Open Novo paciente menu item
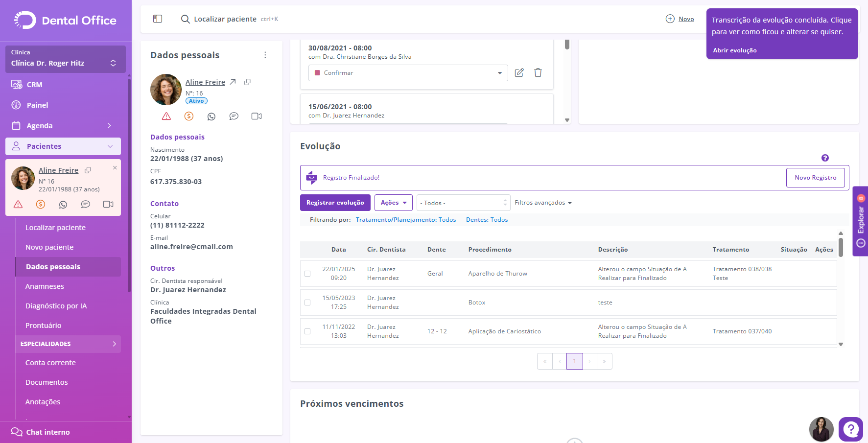This screenshot has width=868, height=443. (x=49, y=247)
